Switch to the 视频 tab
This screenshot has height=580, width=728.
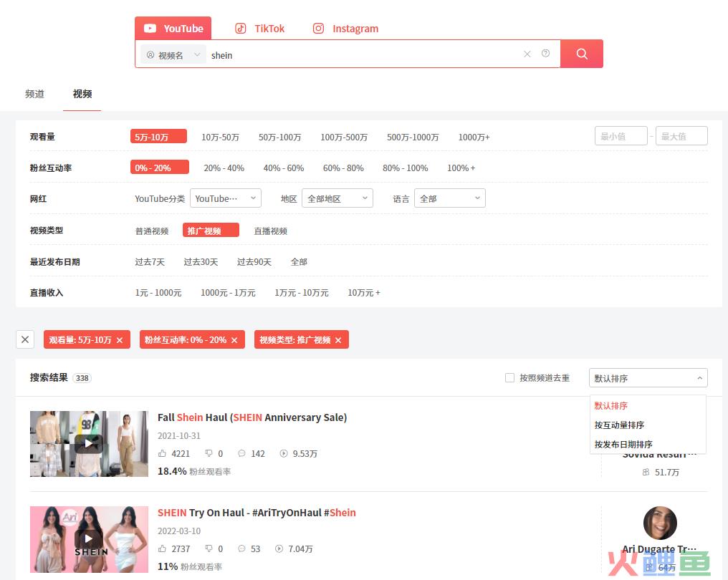coord(82,94)
